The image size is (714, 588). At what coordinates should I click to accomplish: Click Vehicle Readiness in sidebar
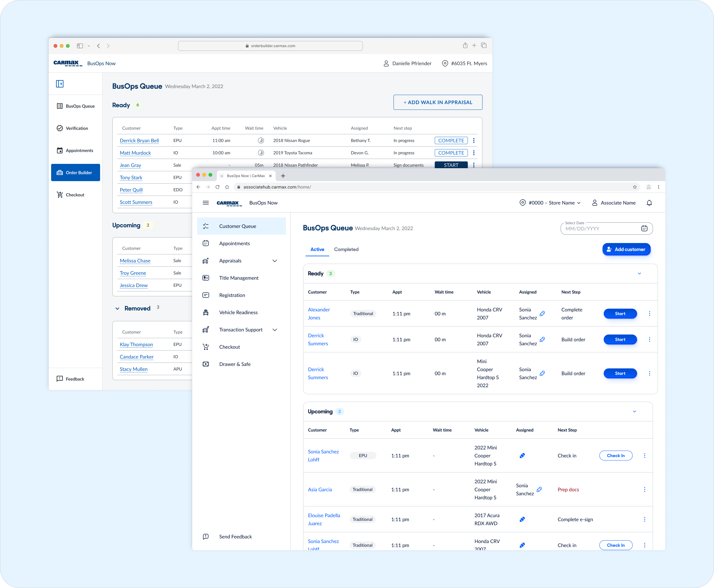pyautogui.click(x=238, y=312)
